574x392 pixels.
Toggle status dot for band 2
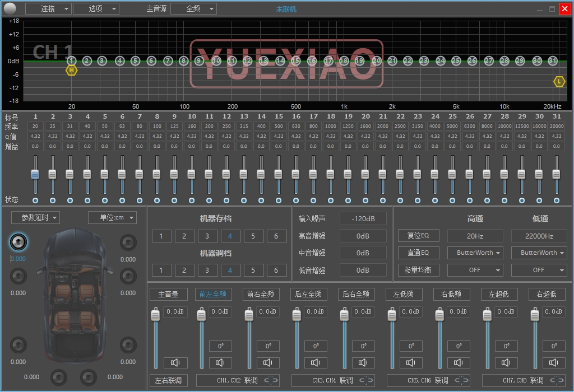click(53, 200)
